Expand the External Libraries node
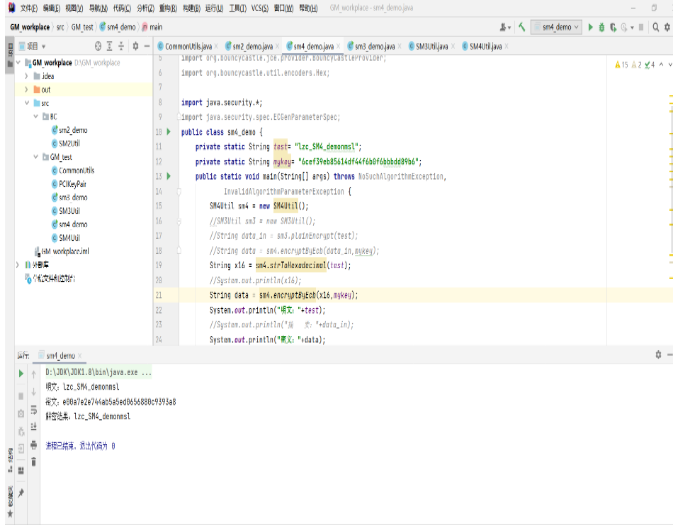 [18, 264]
